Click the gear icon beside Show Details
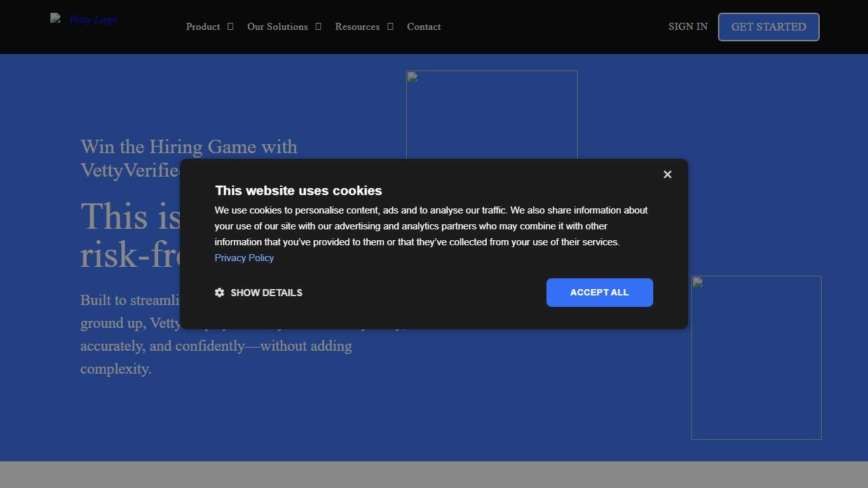The height and width of the screenshot is (488, 868). [220, 293]
